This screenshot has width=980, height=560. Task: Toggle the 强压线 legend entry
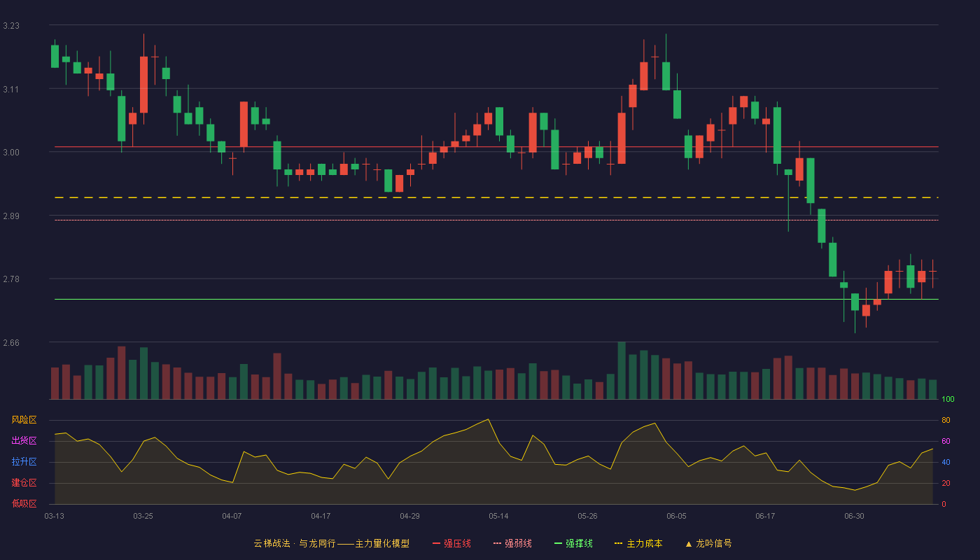[451, 543]
